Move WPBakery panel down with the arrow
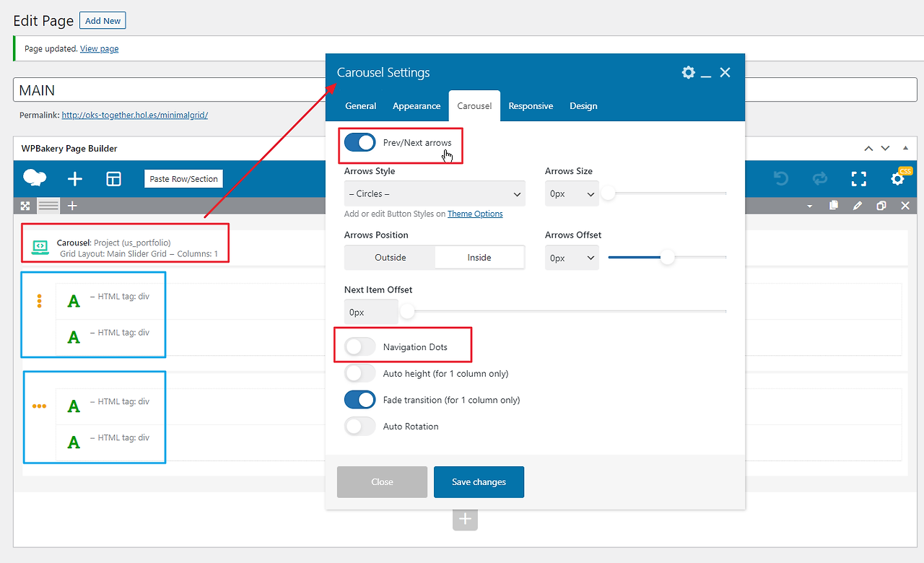Screen dimensions: 924x563 (886, 148)
